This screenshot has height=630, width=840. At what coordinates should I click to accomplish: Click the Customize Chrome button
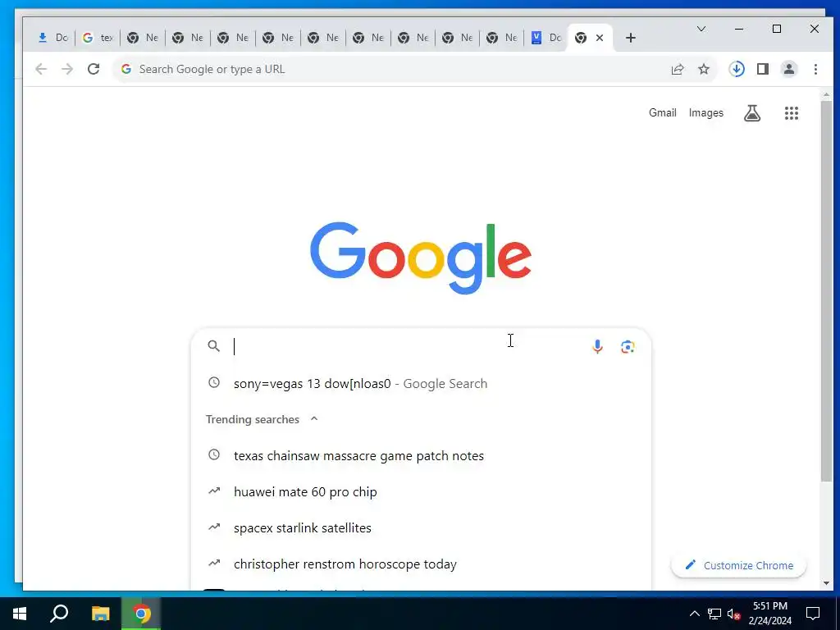coord(739,565)
